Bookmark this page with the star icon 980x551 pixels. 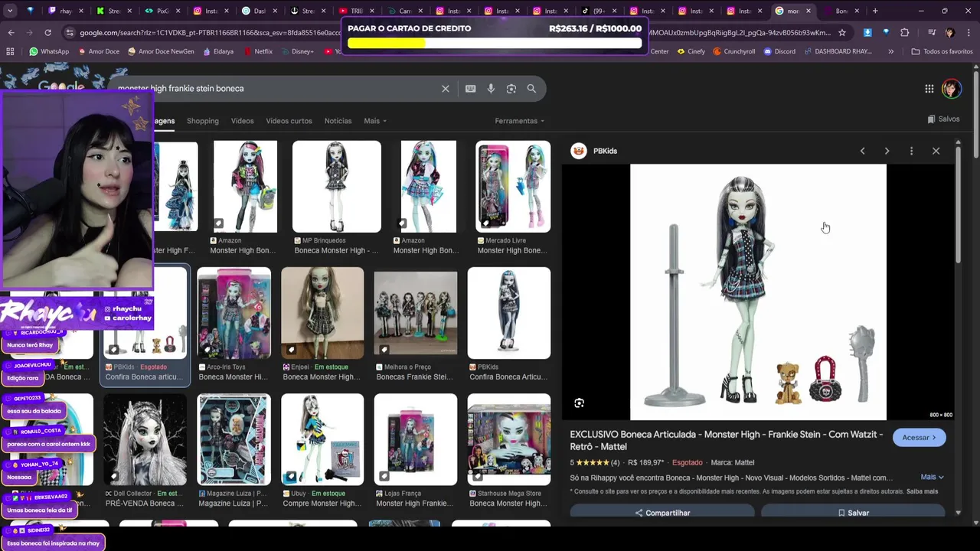[x=842, y=33]
